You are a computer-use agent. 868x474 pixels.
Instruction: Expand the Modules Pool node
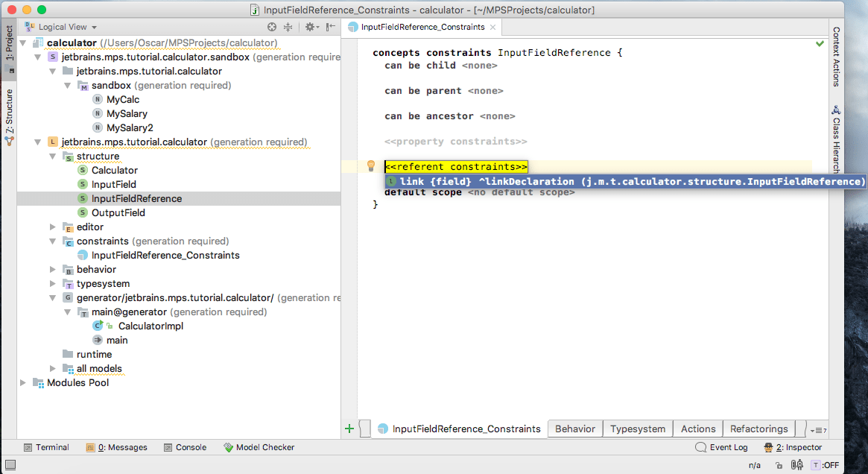pyautogui.click(x=23, y=383)
